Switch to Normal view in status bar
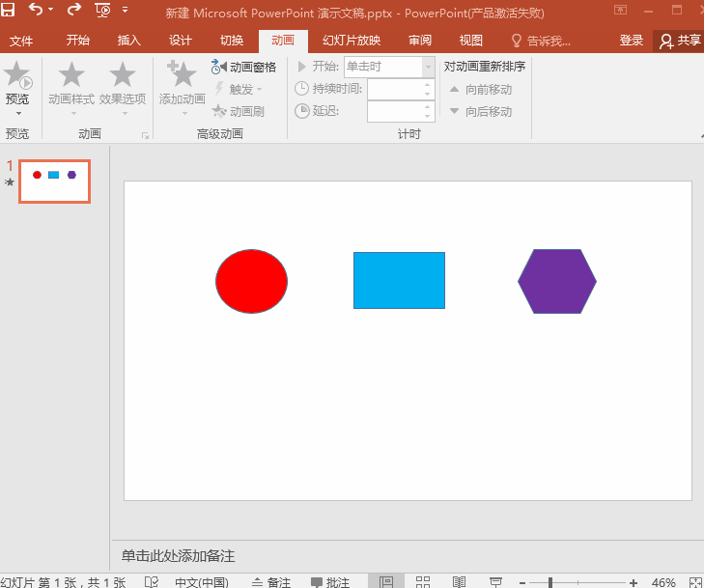Image resolution: width=704 pixels, height=588 pixels. click(386, 581)
